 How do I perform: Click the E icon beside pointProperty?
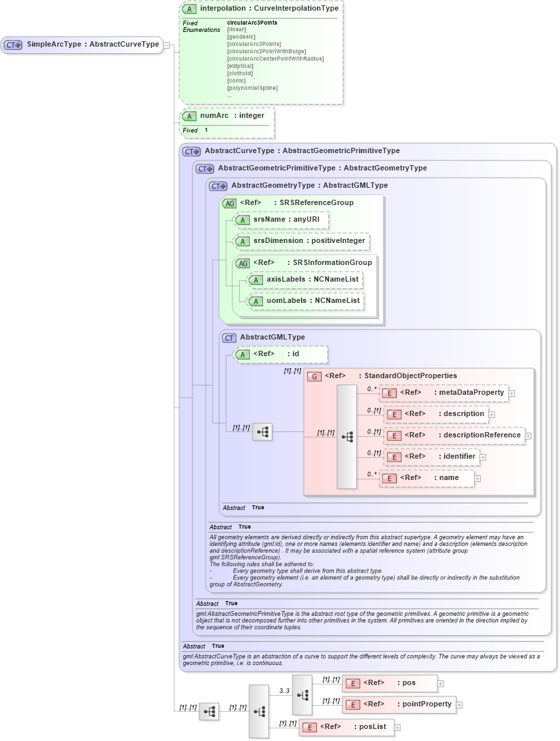click(x=352, y=704)
